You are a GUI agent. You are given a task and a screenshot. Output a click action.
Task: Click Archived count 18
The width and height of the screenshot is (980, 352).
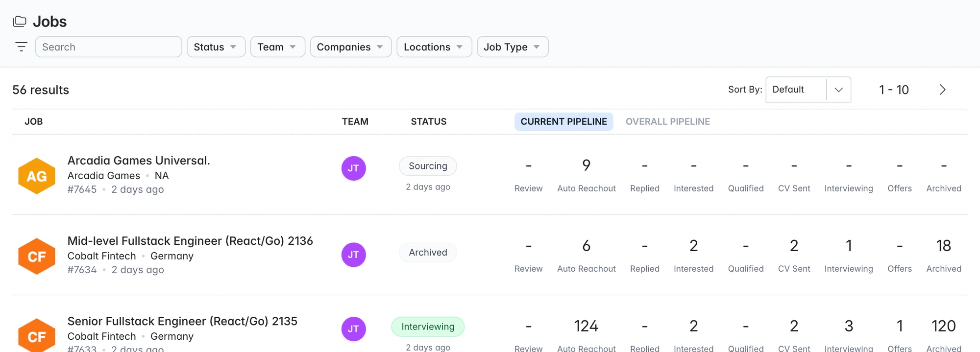pos(944,246)
